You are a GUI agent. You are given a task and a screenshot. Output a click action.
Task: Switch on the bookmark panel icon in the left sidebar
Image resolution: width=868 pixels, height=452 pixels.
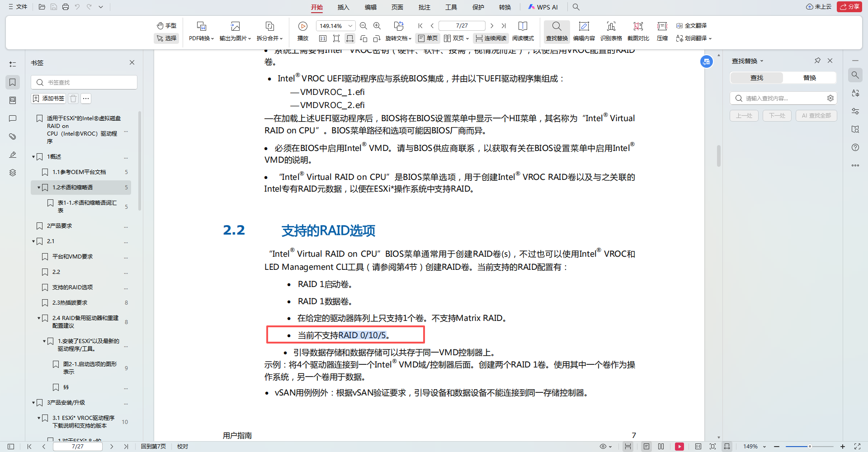(13, 82)
